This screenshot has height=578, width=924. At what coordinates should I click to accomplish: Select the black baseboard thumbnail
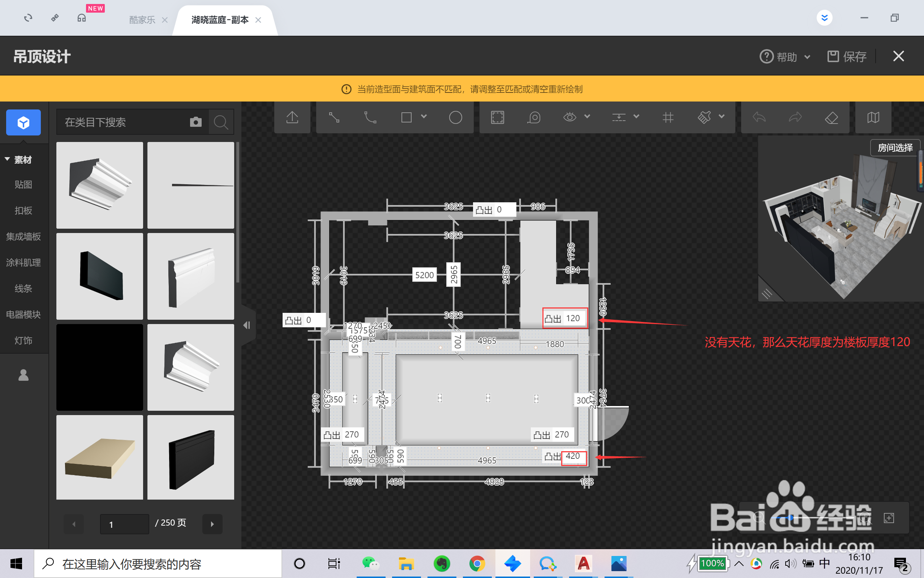[x=190, y=457]
